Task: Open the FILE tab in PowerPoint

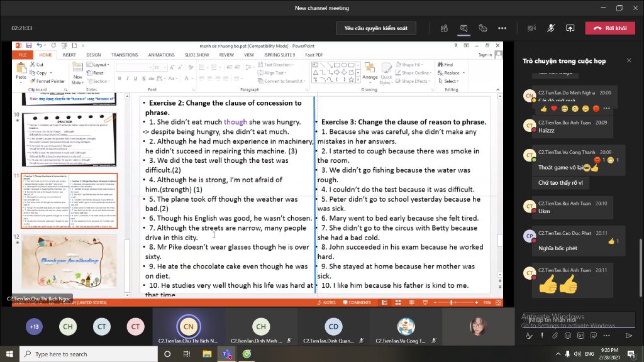Action: click(23, 55)
